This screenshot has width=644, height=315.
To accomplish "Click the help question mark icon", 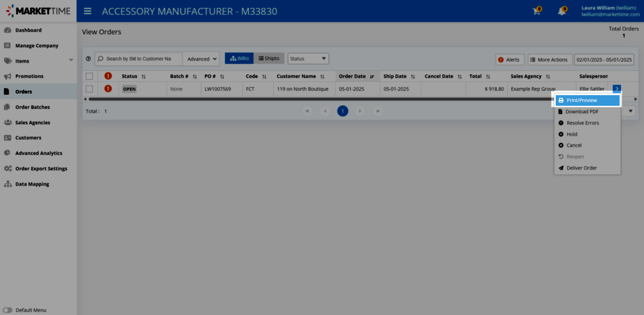I will pyautogui.click(x=88, y=59).
